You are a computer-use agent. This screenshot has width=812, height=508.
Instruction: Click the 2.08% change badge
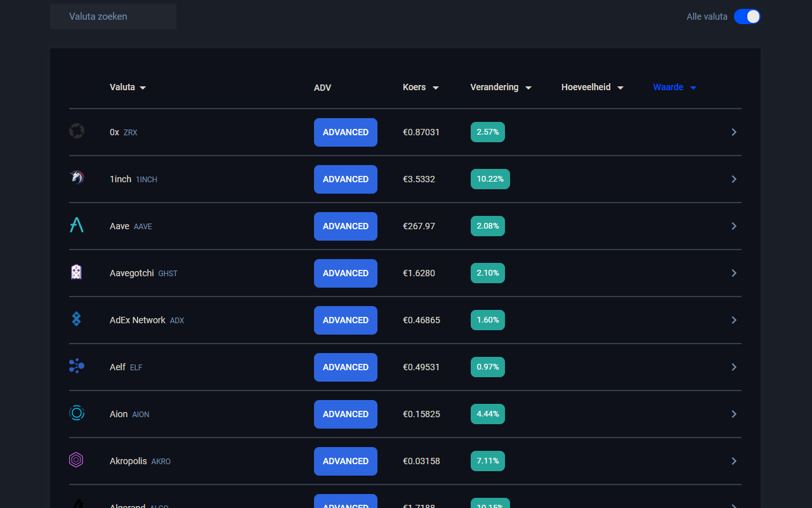(488, 226)
